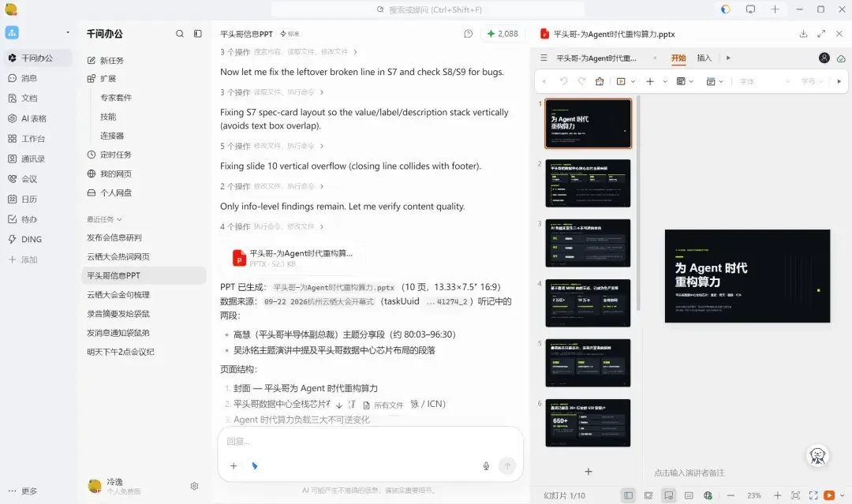Viewport: 852px width, 504px height.
Task: Open the new slide dropdown arrow
Action: pyautogui.click(x=664, y=81)
